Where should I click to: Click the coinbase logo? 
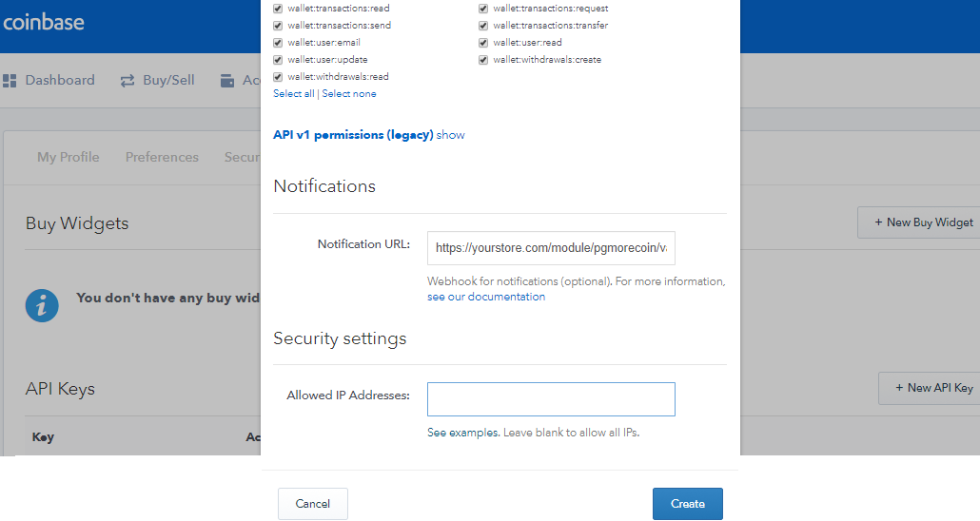pos(44,21)
